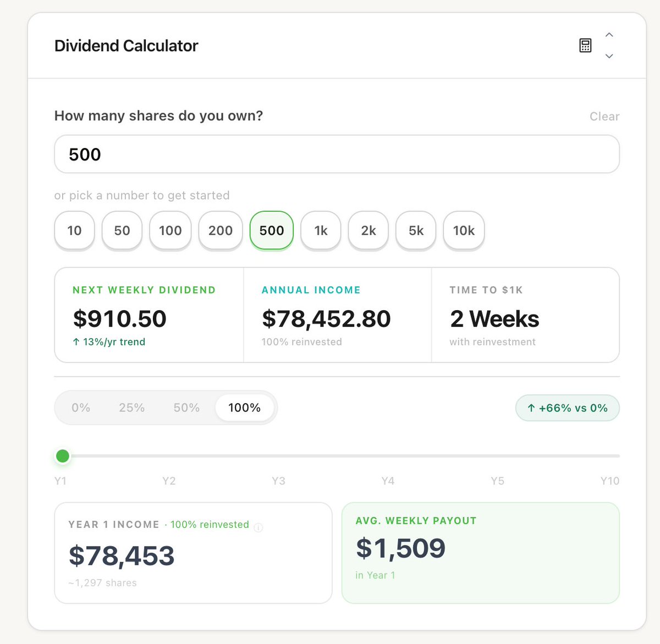
Task: Select the 5k shares preset
Action: coord(416,230)
